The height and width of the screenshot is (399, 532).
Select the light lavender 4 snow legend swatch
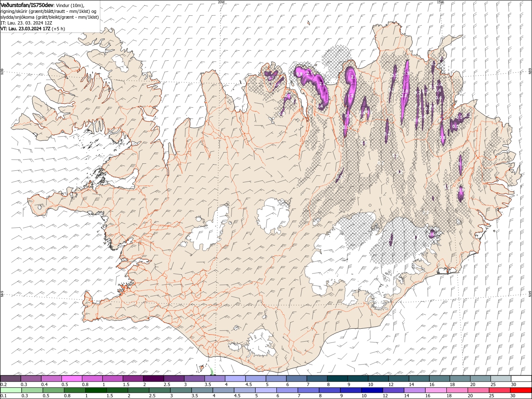pos(235,379)
